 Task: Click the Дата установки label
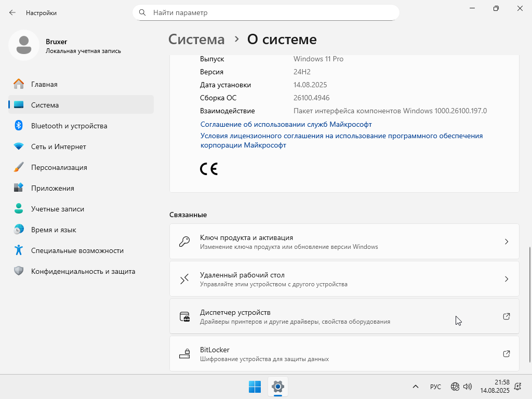point(225,85)
